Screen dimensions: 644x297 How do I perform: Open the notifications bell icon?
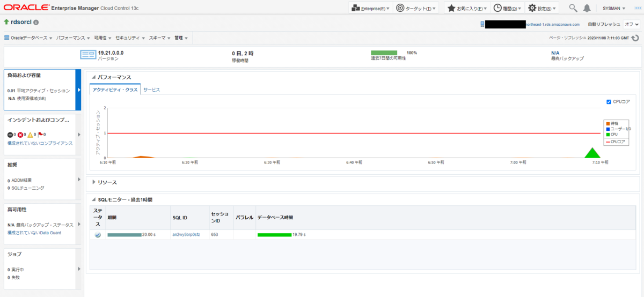587,8
